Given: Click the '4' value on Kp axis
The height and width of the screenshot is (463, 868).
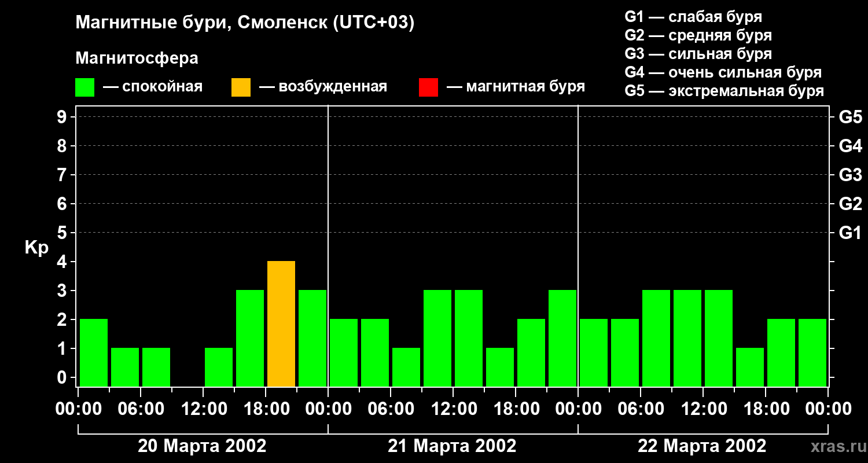Looking at the screenshot, I should (62, 262).
